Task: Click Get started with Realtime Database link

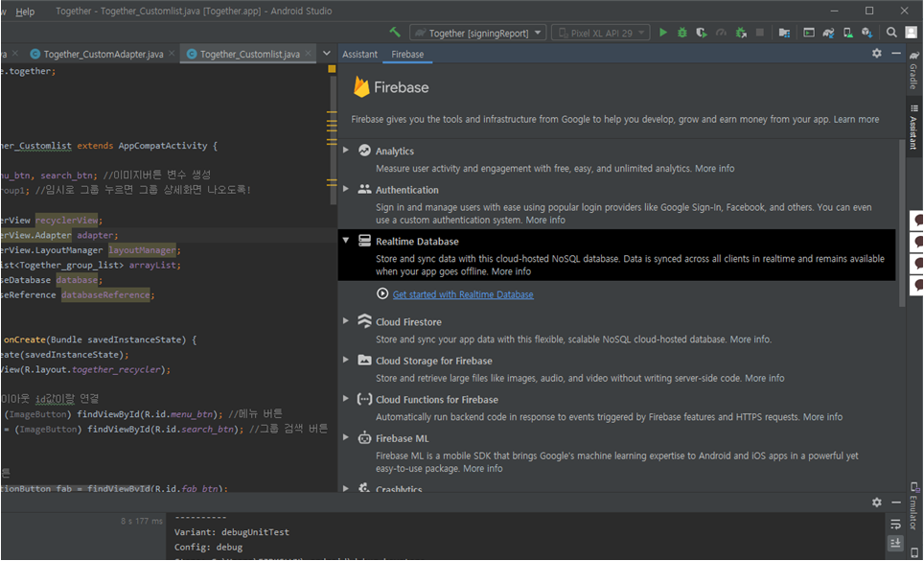Action: tap(463, 294)
